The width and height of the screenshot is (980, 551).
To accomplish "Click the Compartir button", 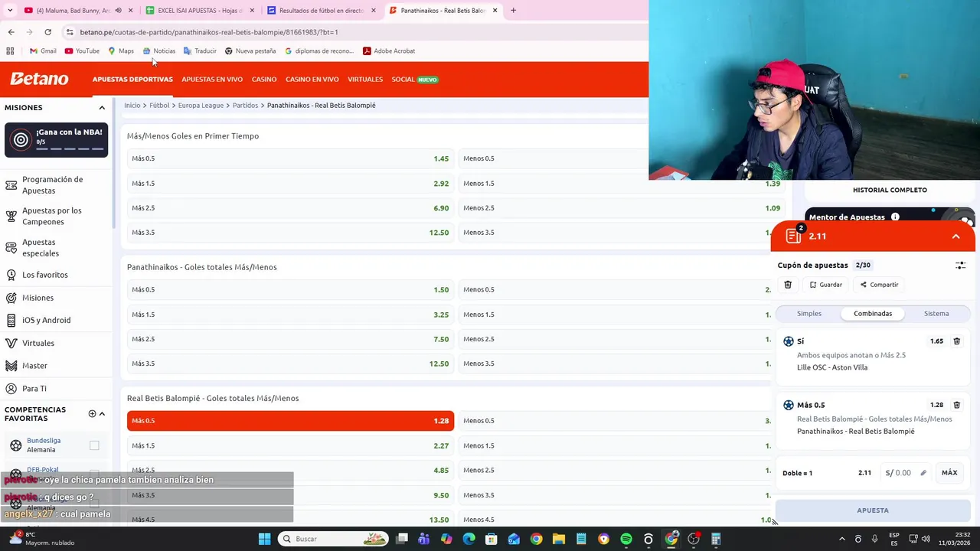I will [879, 285].
